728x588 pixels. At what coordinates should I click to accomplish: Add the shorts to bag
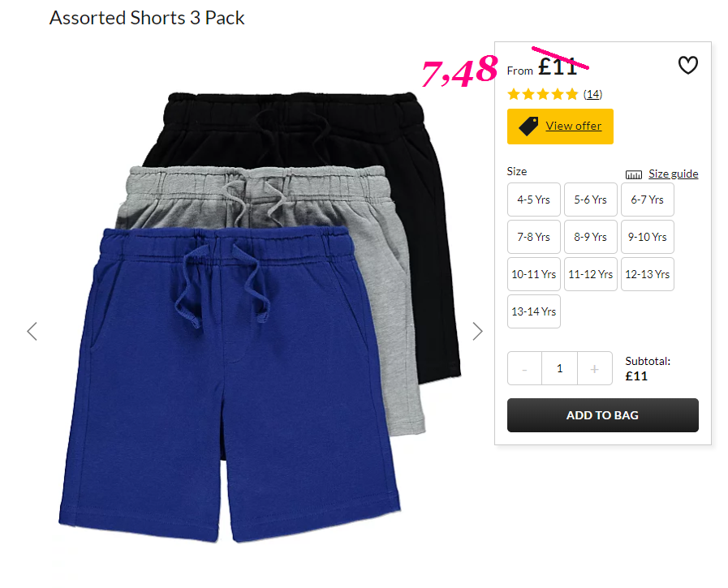(603, 415)
